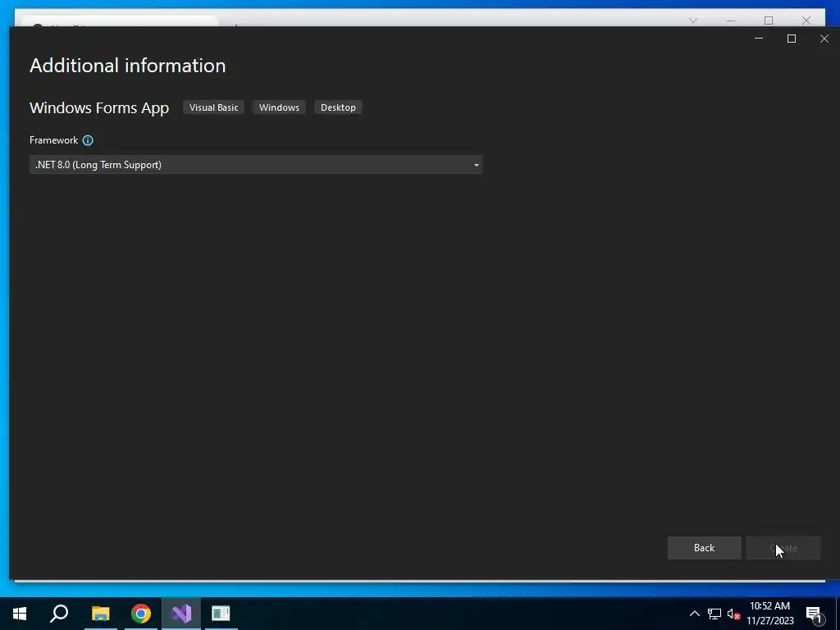Image resolution: width=840 pixels, height=630 pixels.
Task: Click the Windows Forms App title
Action: (99, 107)
